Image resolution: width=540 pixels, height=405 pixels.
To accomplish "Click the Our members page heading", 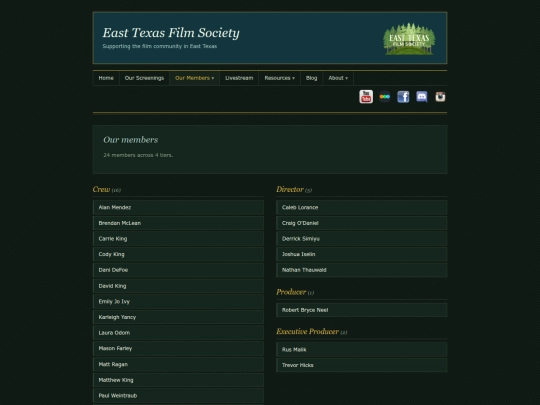I will [131, 140].
